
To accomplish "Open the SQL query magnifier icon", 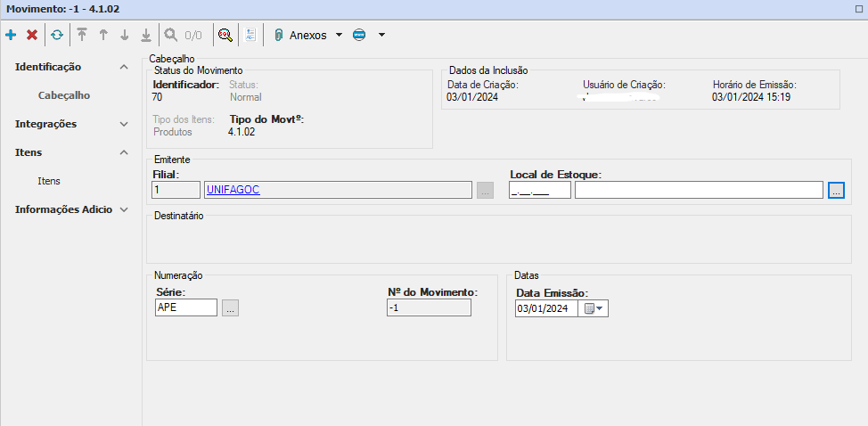I will [x=225, y=36].
